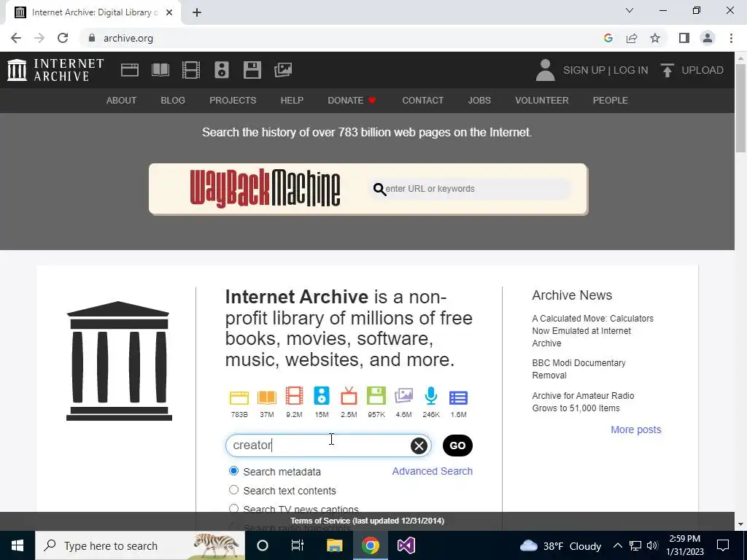The width and height of the screenshot is (747, 560).
Task: Open the Windows Start menu
Action: pyautogui.click(x=18, y=545)
